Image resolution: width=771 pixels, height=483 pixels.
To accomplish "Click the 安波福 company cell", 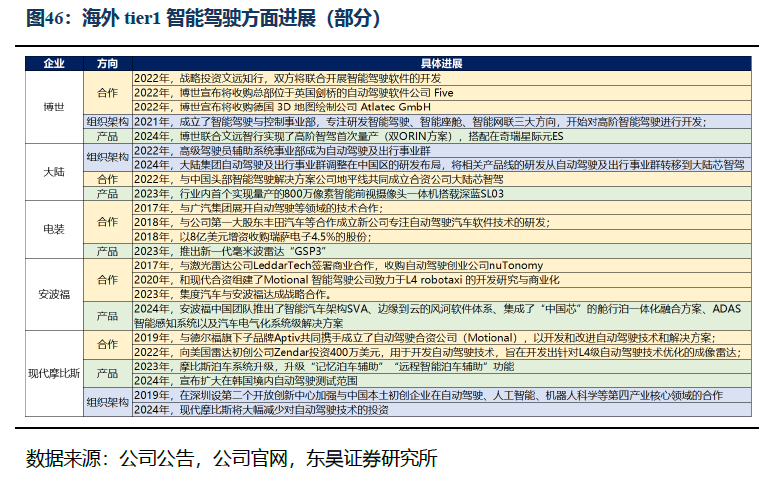I will (54, 295).
